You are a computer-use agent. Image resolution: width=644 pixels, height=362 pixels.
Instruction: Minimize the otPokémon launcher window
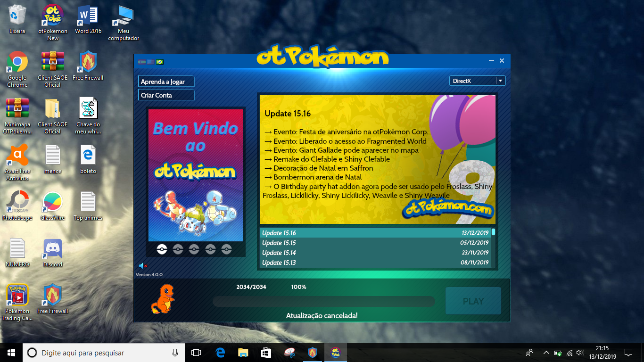click(491, 61)
